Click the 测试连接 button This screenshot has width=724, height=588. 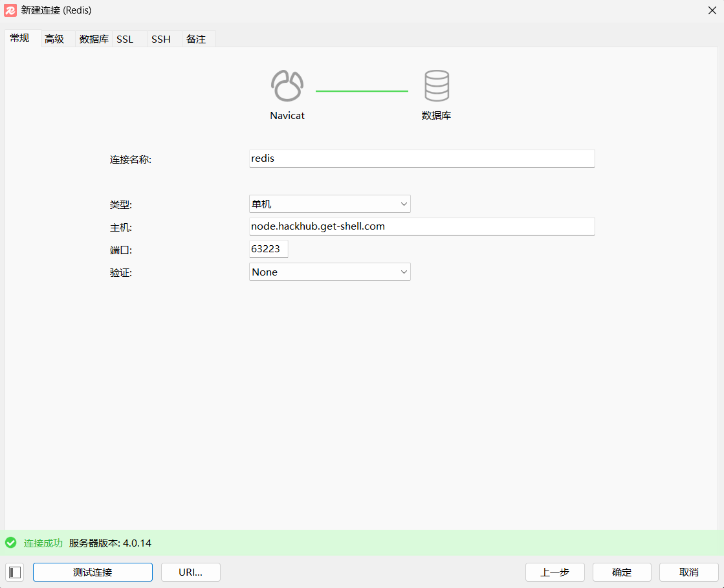pyautogui.click(x=92, y=572)
